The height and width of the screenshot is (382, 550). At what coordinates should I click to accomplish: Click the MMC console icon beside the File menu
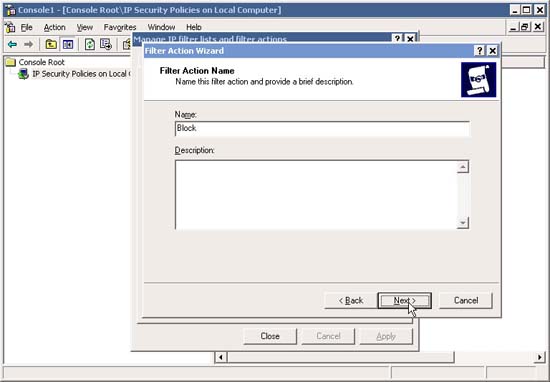(11, 27)
